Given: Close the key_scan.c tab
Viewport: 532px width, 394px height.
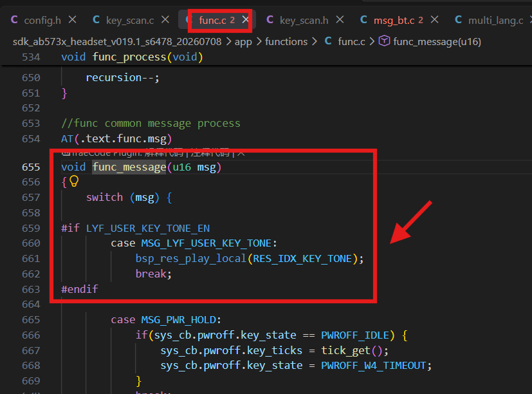Looking at the screenshot, I should pyautogui.click(x=165, y=20).
